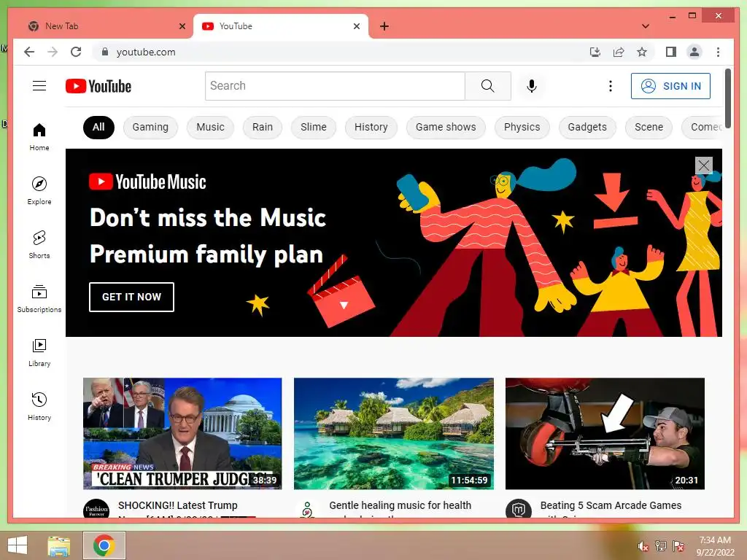This screenshot has height=560, width=747.
Task: Open the Chrome profile avatar
Action: coord(694,52)
